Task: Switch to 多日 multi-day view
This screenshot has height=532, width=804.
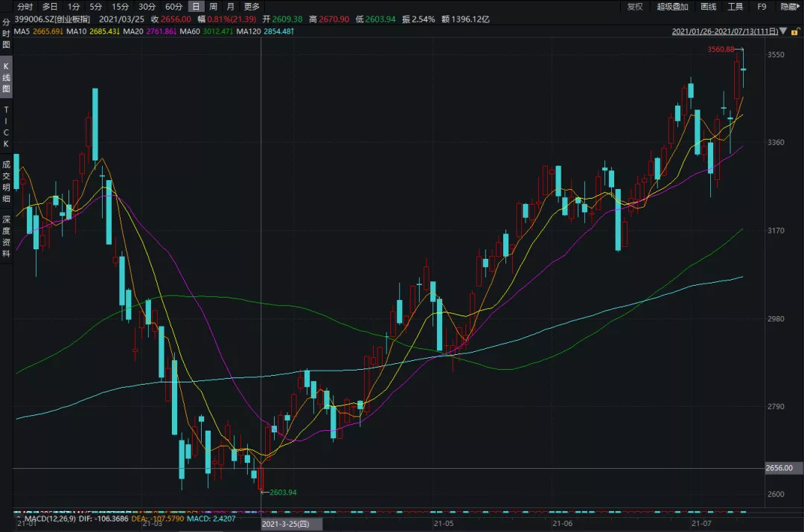Action: click(50, 7)
